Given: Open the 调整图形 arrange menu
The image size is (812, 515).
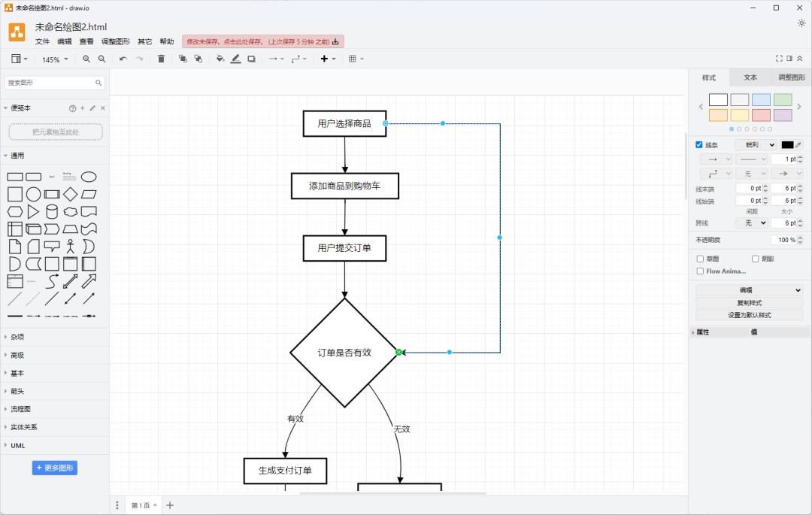Looking at the screenshot, I should [x=116, y=41].
